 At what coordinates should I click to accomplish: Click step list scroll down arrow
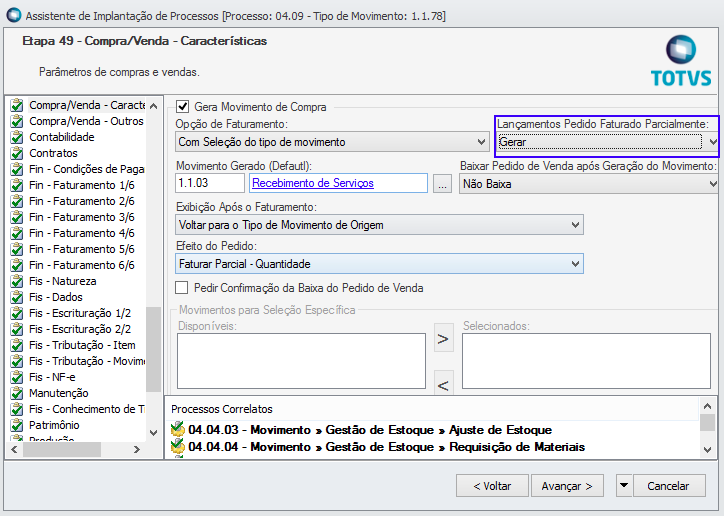click(154, 433)
